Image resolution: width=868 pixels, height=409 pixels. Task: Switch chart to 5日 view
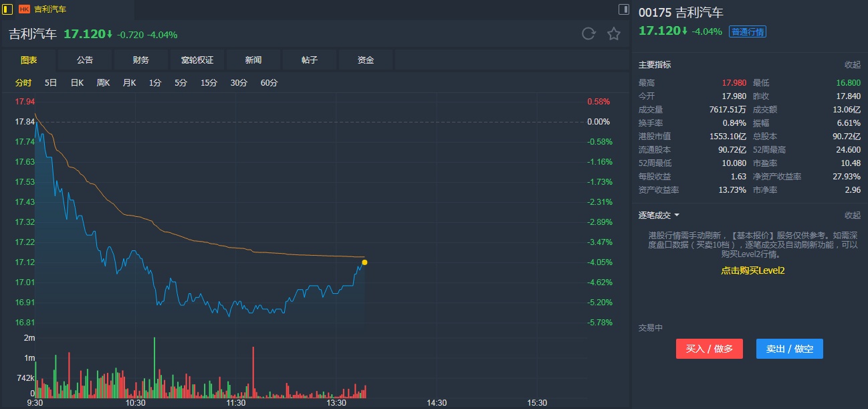coord(51,83)
